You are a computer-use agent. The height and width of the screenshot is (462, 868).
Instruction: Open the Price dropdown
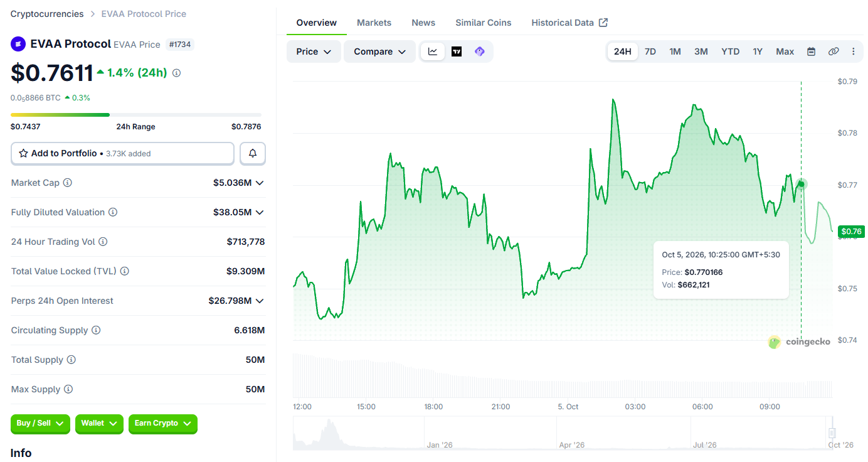[x=314, y=51]
